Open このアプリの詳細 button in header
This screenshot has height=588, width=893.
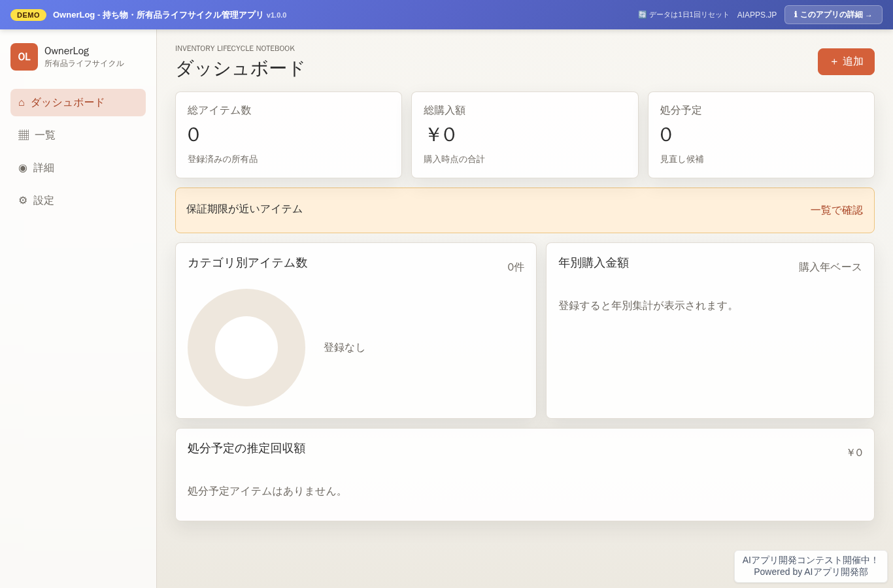pyautogui.click(x=833, y=14)
